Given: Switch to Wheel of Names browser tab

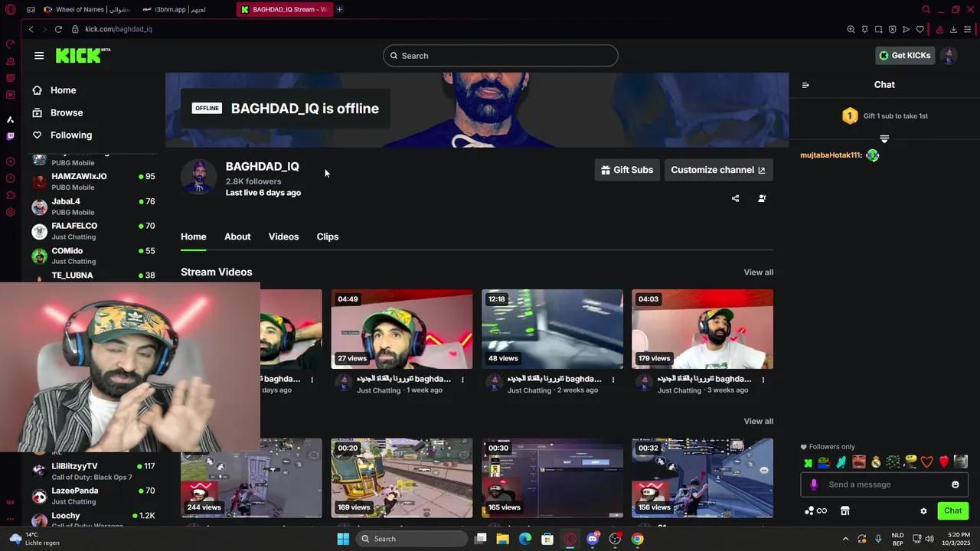Looking at the screenshot, I should coord(87,9).
